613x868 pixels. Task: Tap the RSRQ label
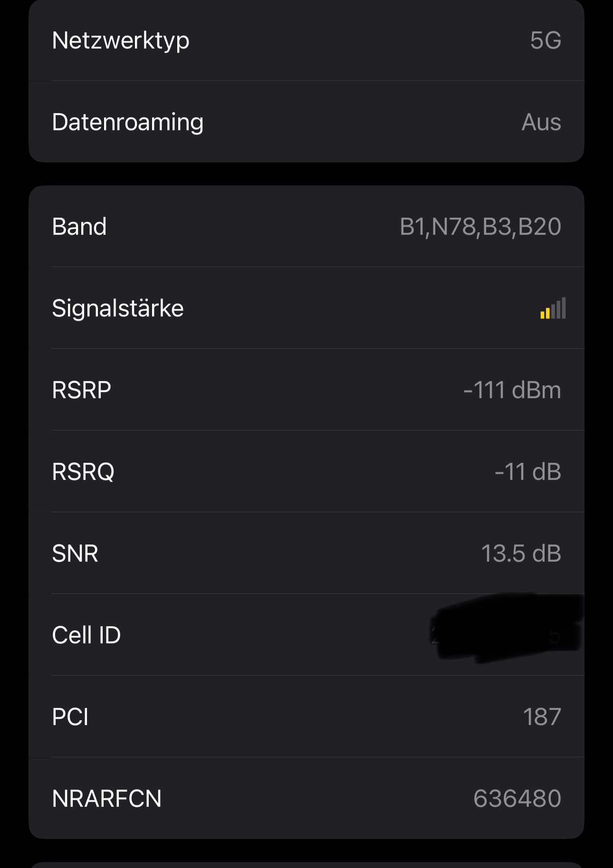click(83, 472)
